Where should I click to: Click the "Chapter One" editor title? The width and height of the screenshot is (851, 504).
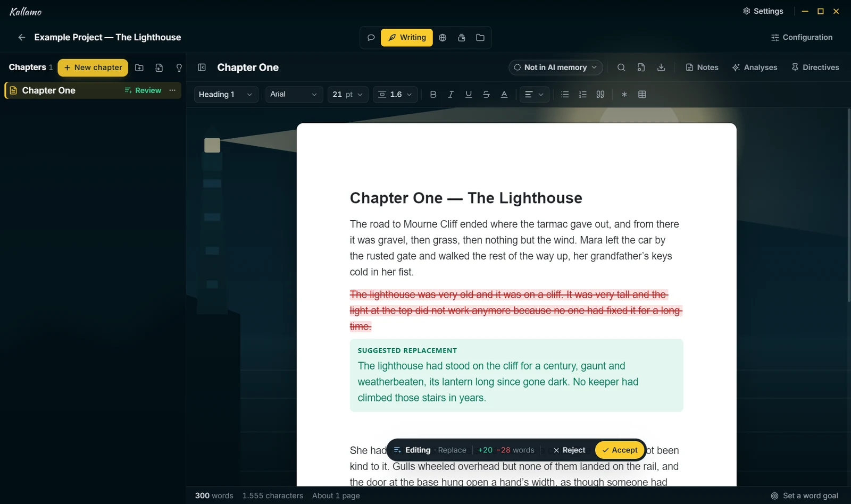pos(248,68)
